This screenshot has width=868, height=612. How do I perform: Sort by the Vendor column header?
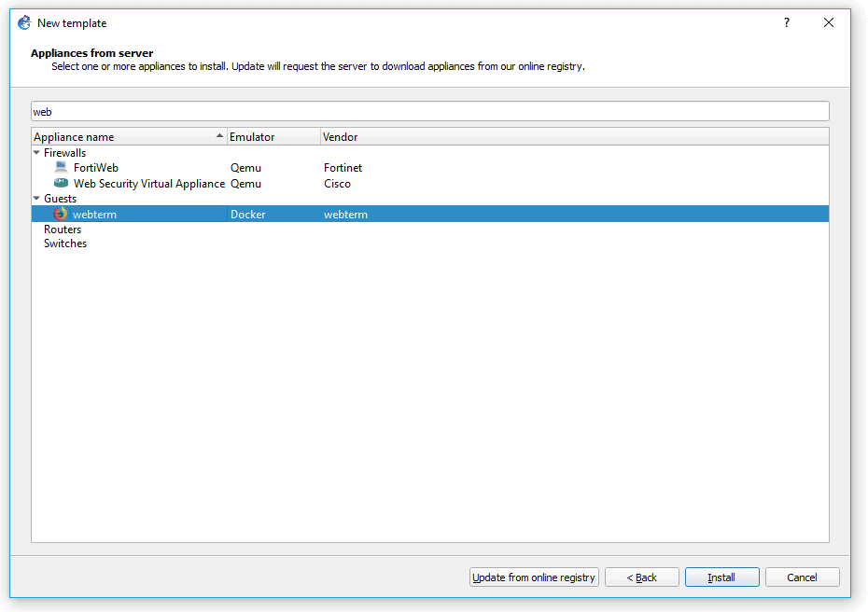[x=575, y=137]
